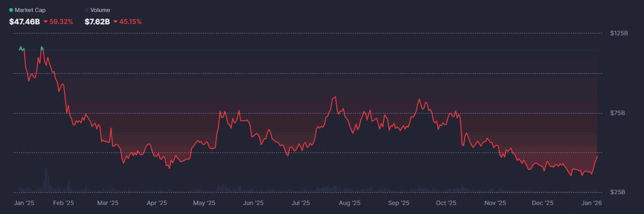Screen dimensions: 644x214
Task: Select the $7.62B volume value
Action: (x=97, y=22)
